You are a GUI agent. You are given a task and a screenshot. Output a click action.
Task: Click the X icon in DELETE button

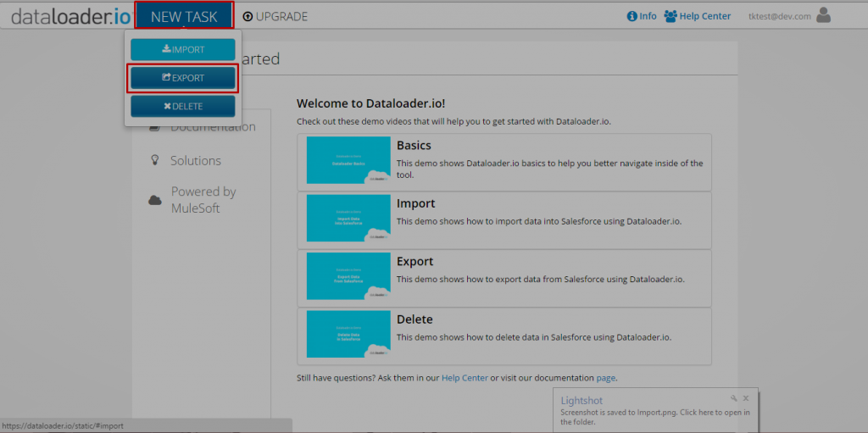coord(167,106)
